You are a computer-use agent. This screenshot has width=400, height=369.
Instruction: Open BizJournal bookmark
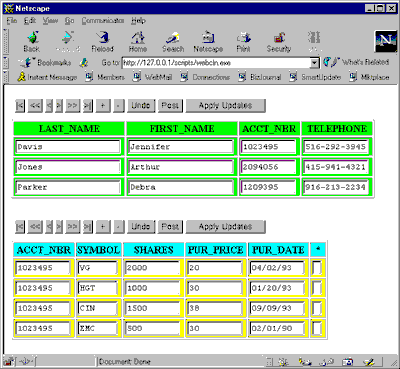tap(260, 77)
